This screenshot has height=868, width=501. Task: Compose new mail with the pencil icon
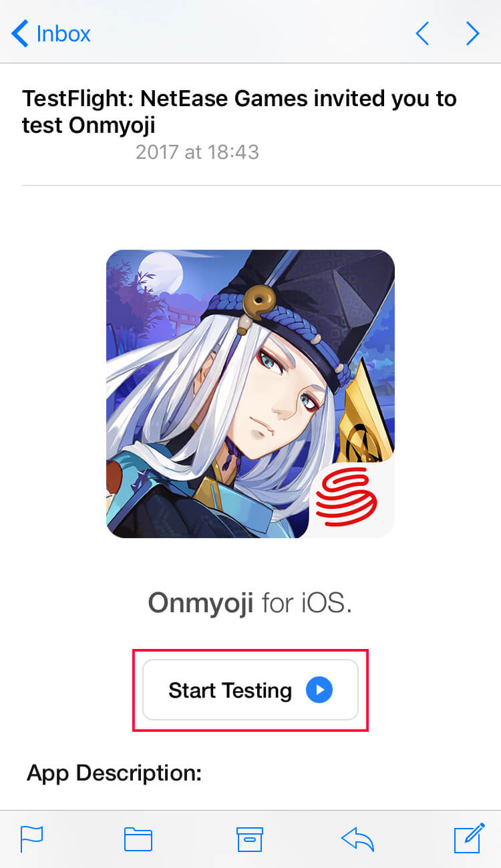point(469,838)
